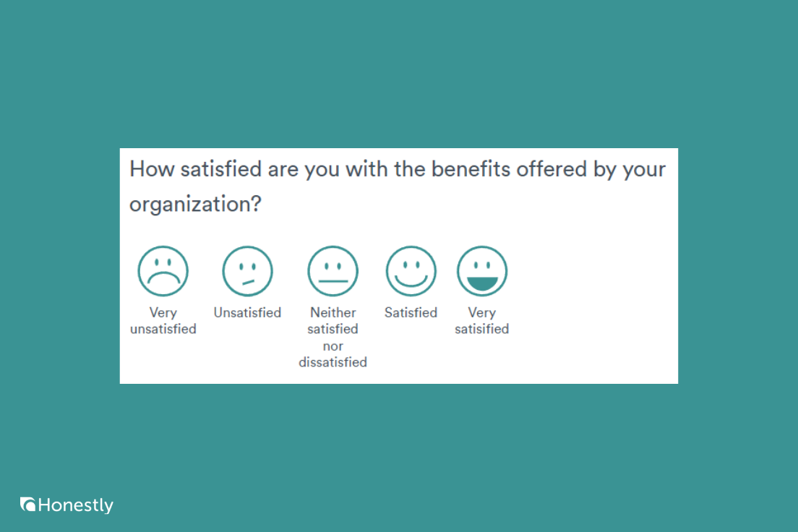The width and height of the screenshot is (798, 532).
Task: Select the frowning 'Very unsatisfied' face icon
Action: 163,270
